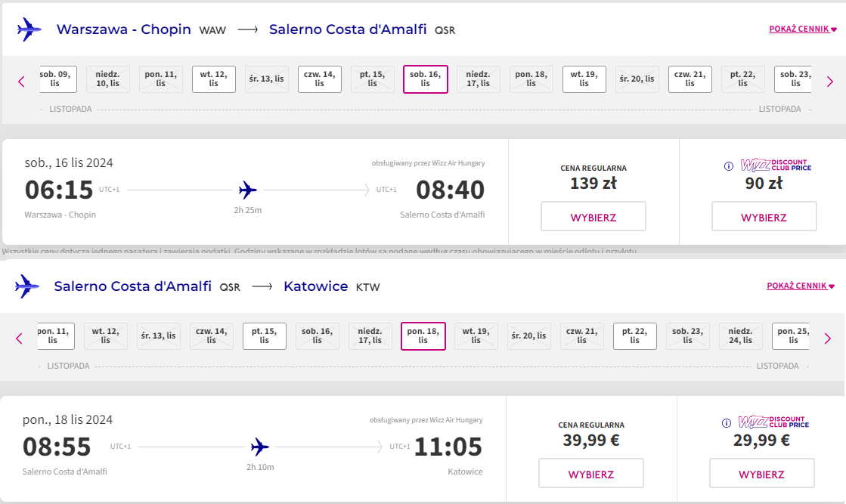Show earlier dates for the Salerno–Katowice flight
This screenshot has width=846, height=504.
(x=20, y=339)
